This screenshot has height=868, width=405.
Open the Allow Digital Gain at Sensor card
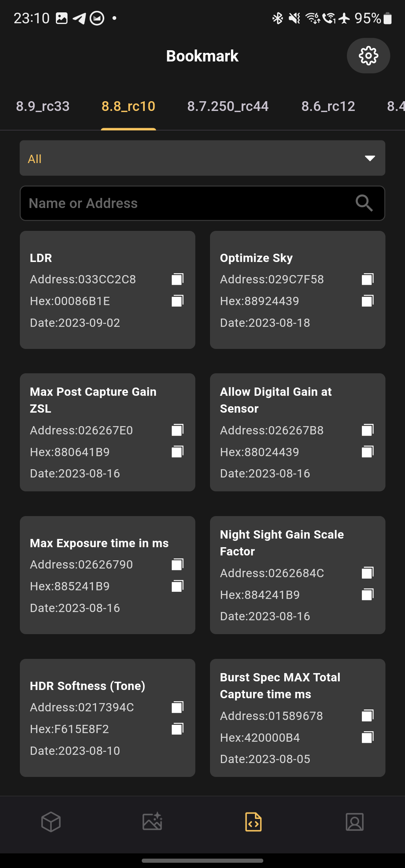tap(298, 432)
